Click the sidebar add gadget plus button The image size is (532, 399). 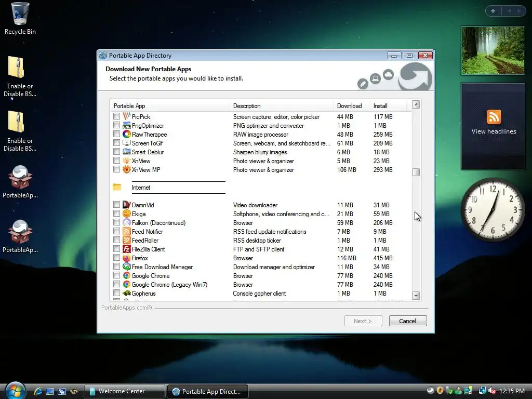[493, 11]
